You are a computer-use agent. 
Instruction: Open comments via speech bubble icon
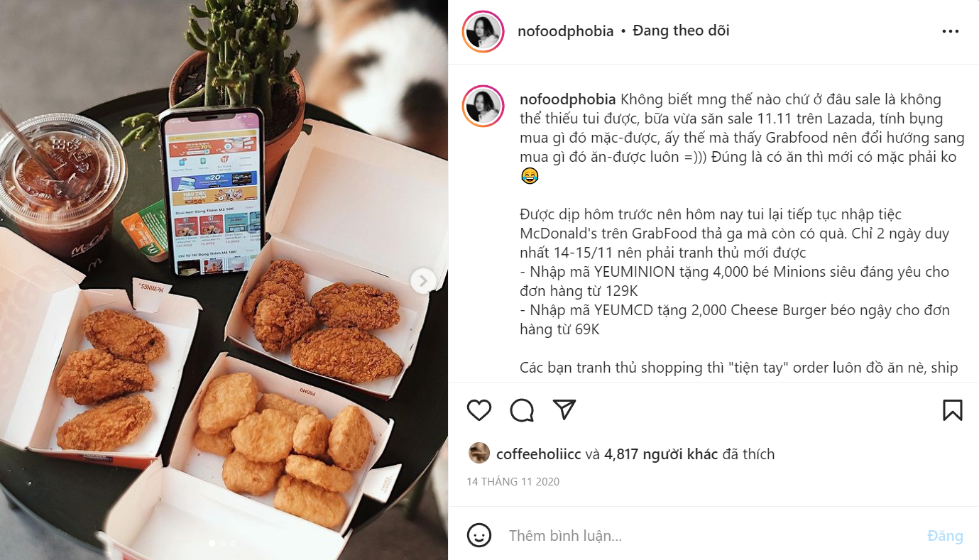coord(522,410)
